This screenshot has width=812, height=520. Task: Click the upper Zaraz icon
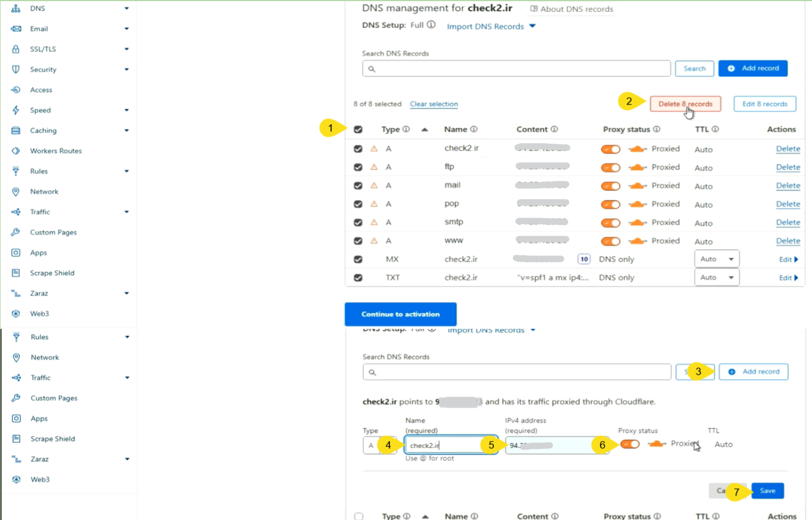pyautogui.click(x=16, y=293)
